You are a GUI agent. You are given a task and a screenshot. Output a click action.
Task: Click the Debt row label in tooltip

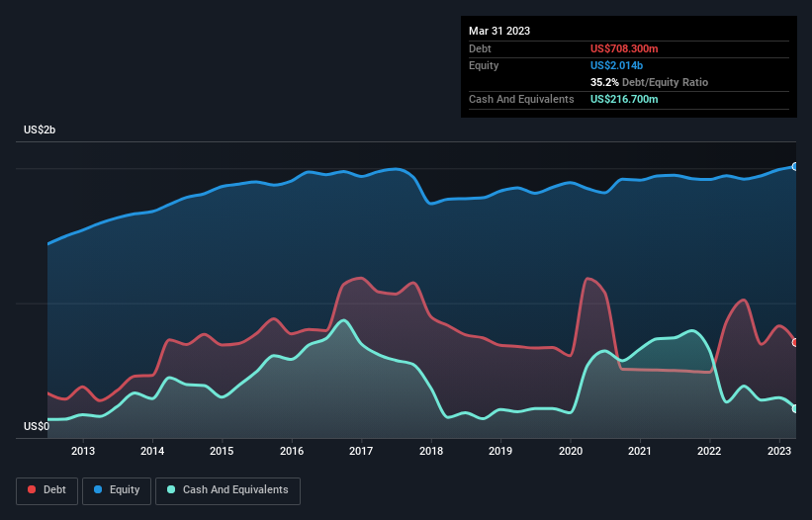pos(480,48)
